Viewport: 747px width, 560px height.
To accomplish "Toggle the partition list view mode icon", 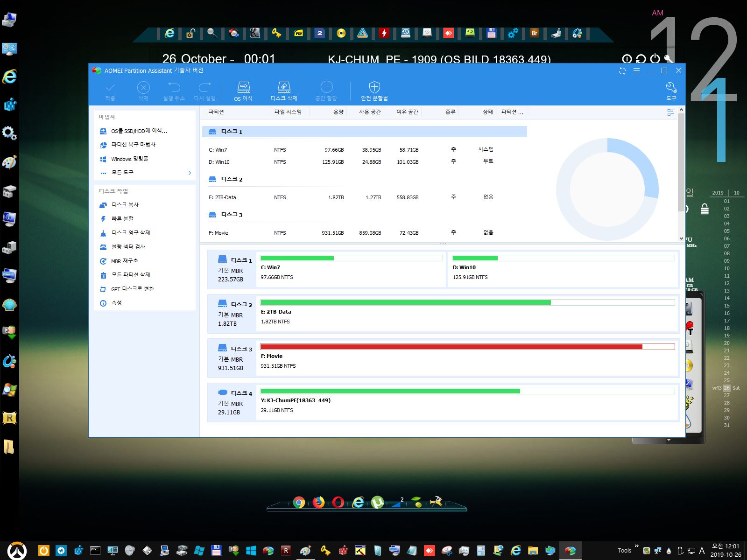I will click(x=670, y=112).
